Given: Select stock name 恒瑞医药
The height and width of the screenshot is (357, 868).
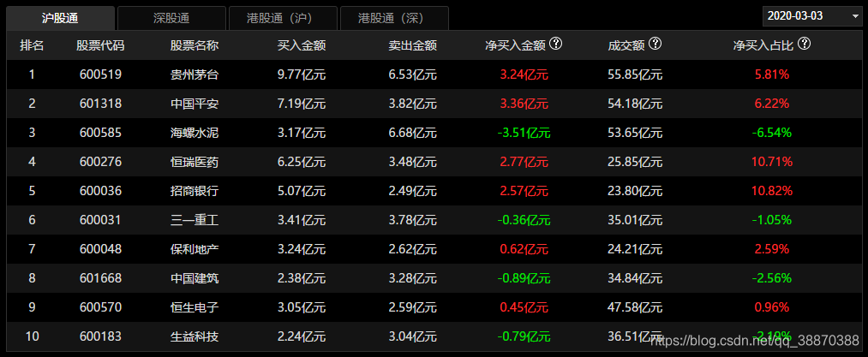Looking at the screenshot, I should [195, 162].
